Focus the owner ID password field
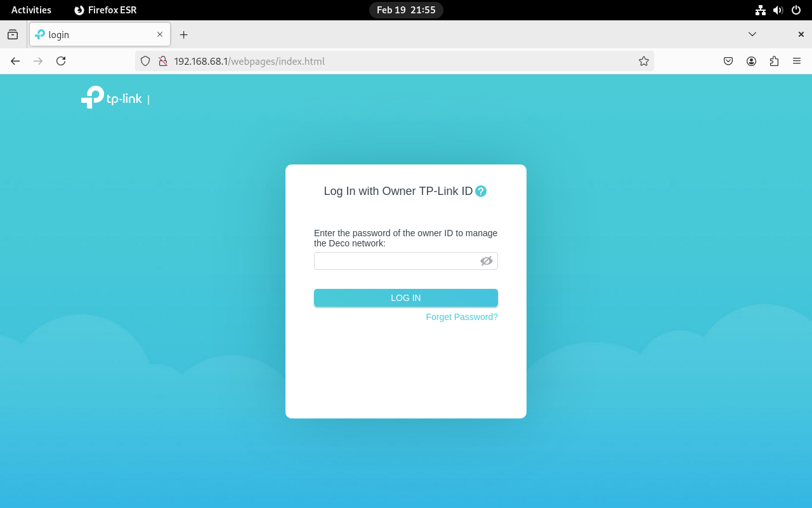Viewport: 812px width, 508px height. (406, 261)
